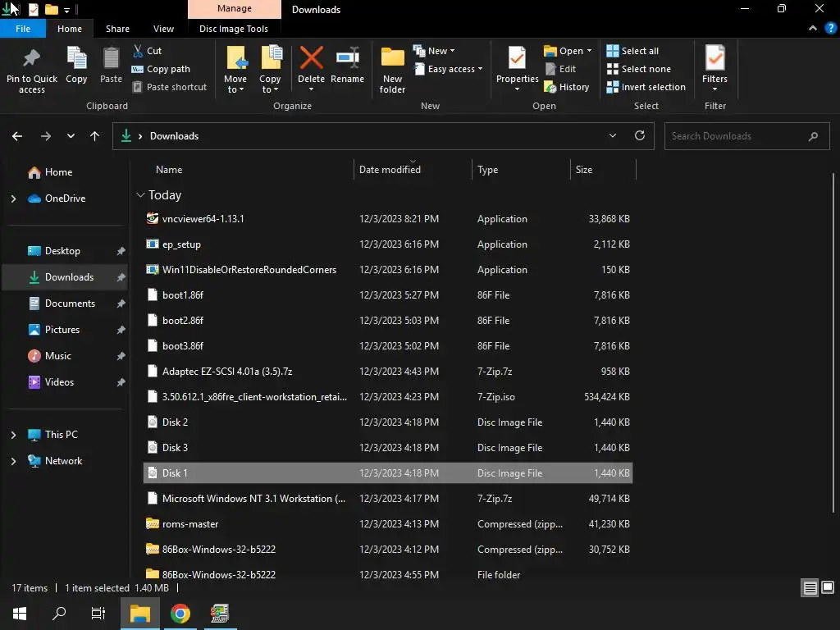Click Select none

point(638,69)
